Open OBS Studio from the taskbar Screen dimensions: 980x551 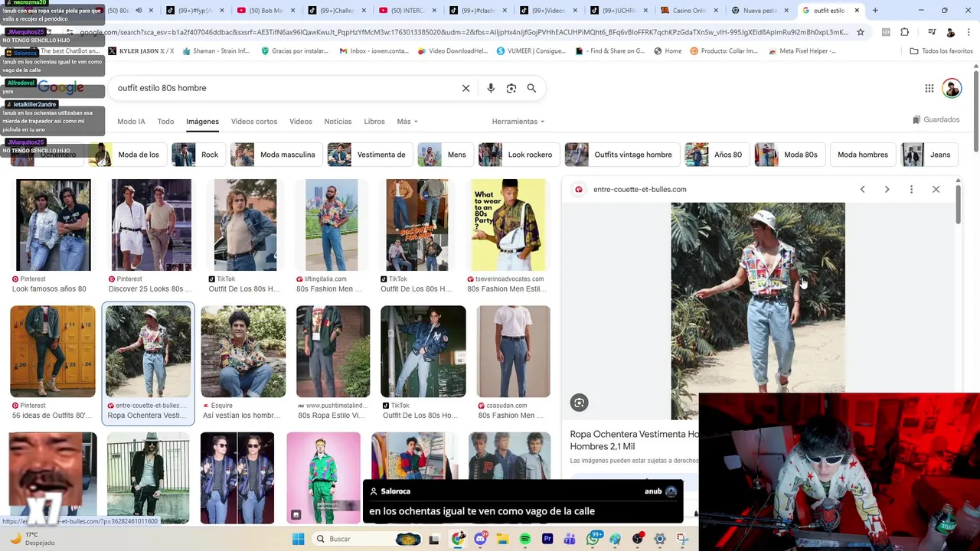(x=638, y=539)
